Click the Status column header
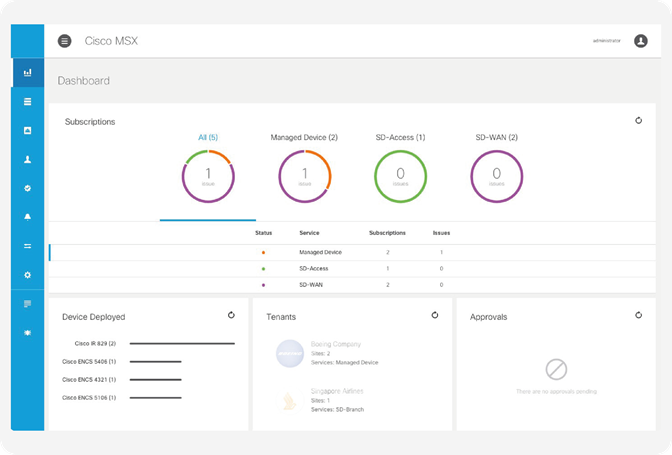This screenshot has height=455, width=672. pos(264,233)
